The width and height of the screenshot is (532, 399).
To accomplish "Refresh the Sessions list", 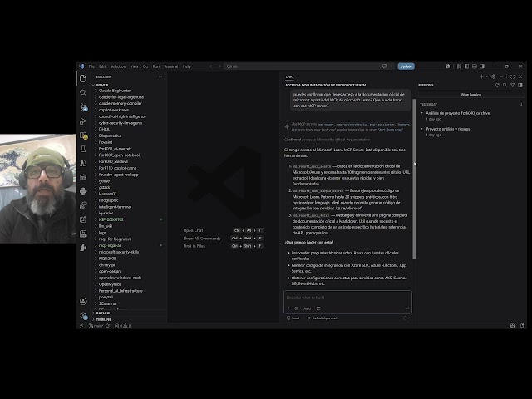I will [497, 85].
